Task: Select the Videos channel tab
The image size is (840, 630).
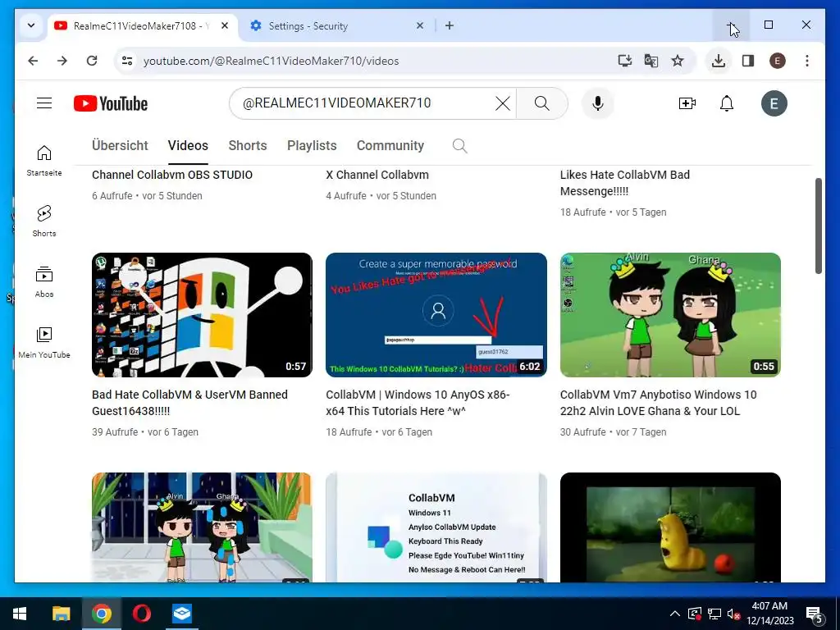Action: (x=188, y=146)
